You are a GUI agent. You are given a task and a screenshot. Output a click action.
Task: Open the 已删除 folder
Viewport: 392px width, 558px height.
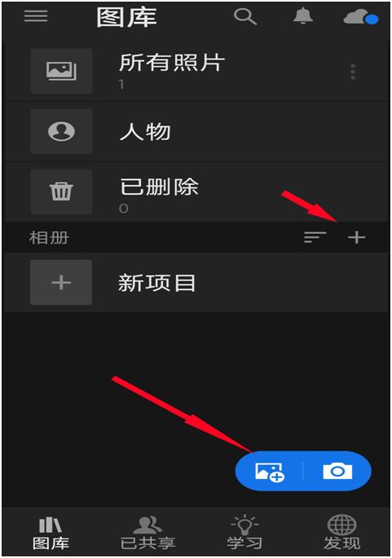tap(196, 191)
